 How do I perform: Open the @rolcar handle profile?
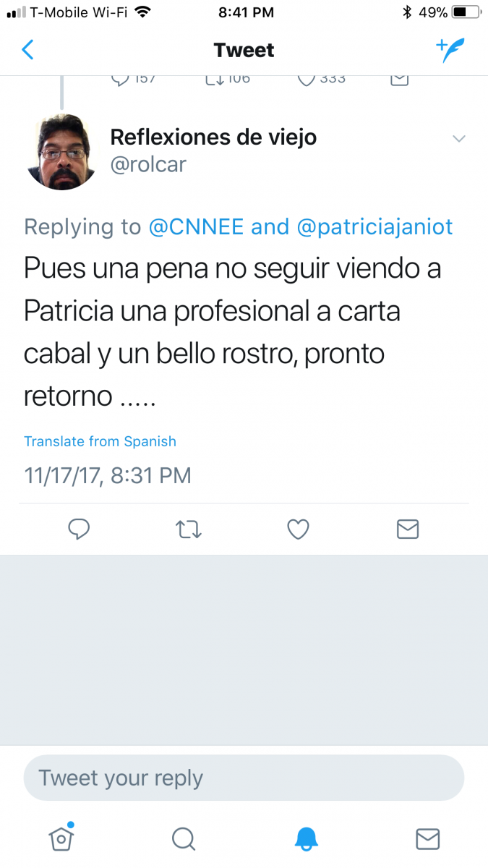(148, 164)
